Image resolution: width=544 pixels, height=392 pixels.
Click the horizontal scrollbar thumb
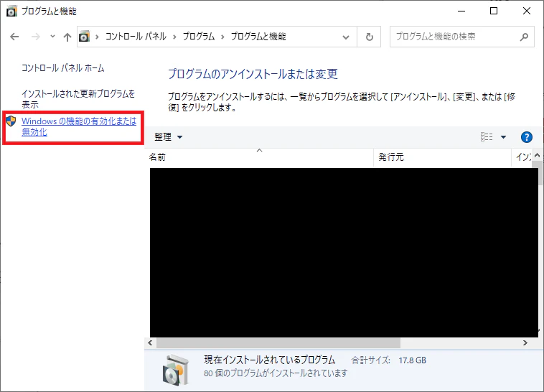pyautogui.click(x=278, y=342)
